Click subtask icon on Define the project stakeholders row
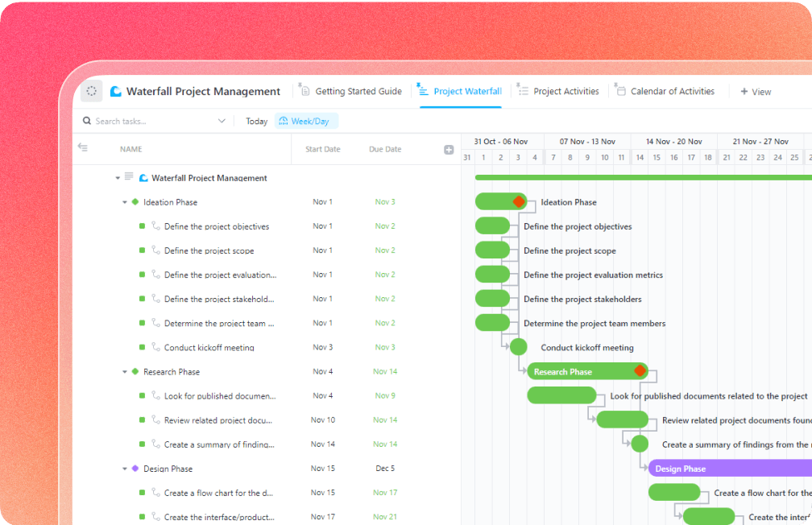812x525 pixels. click(156, 298)
